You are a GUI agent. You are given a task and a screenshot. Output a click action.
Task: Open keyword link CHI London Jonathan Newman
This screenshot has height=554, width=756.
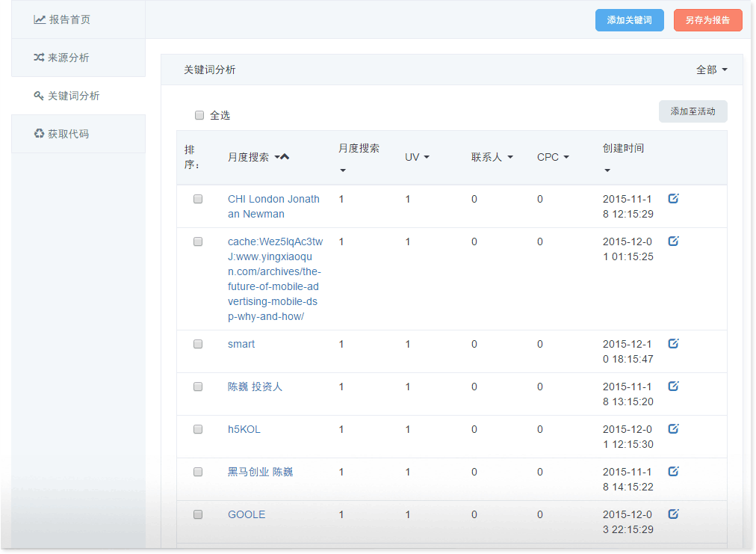click(x=273, y=206)
